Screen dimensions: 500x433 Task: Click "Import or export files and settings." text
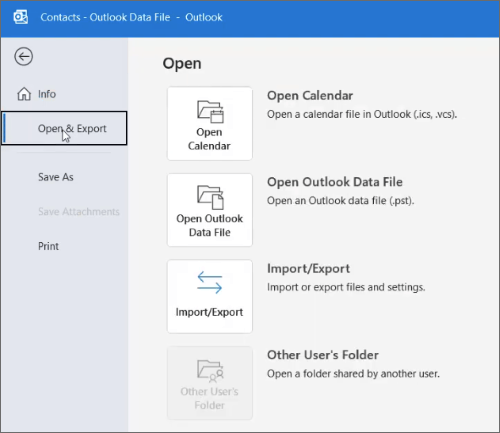[346, 287]
